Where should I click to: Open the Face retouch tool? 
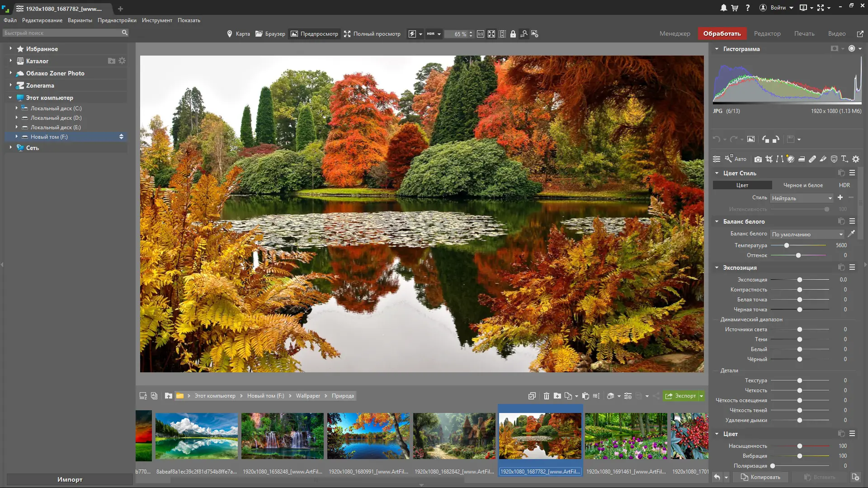pyautogui.click(x=835, y=159)
